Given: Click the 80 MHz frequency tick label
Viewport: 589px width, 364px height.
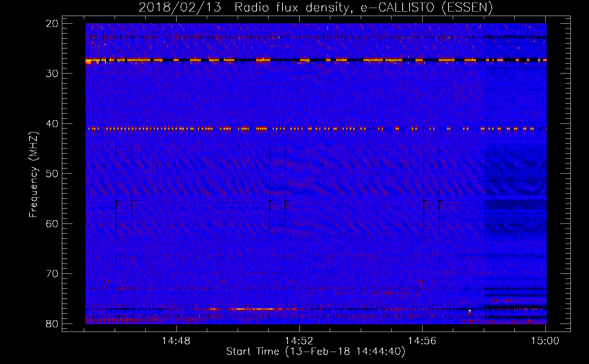Looking at the screenshot, I should pyautogui.click(x=52, y=324).
